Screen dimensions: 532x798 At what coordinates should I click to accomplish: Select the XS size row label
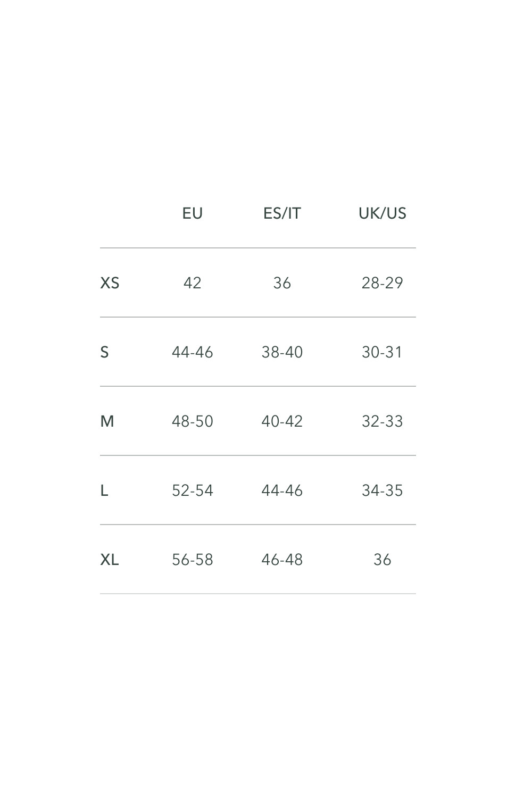(x=110, y=282)
